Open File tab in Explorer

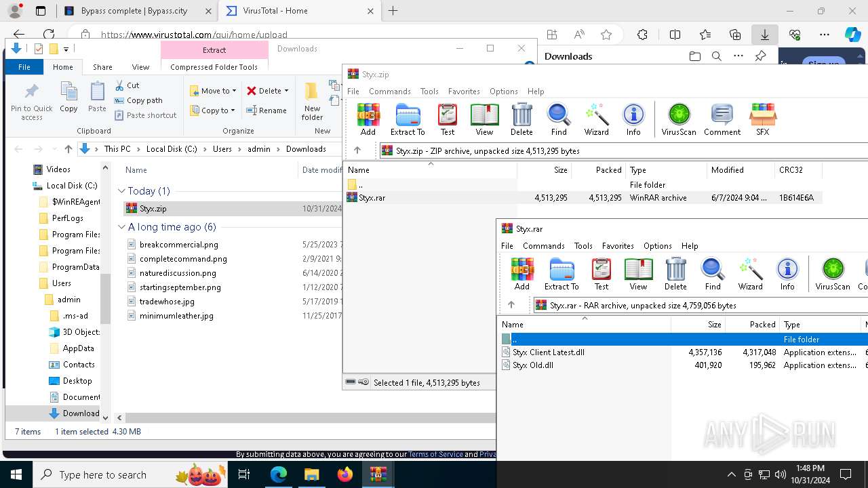click(24, 67)
